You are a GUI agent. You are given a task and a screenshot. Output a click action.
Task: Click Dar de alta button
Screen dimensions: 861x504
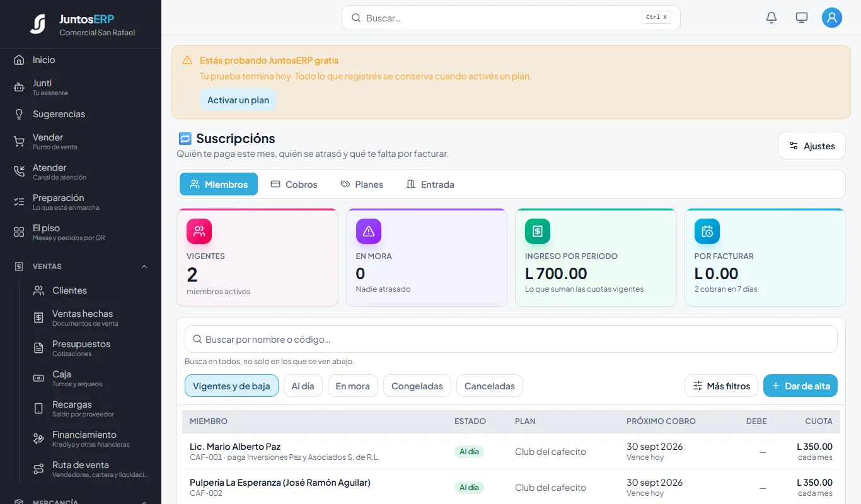(800, 386)
